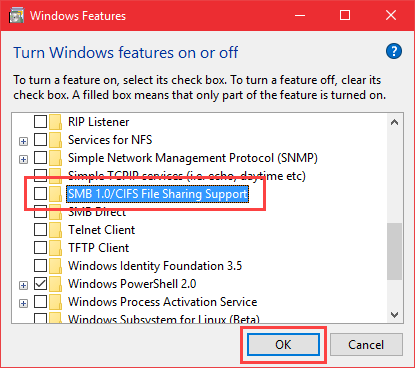Click the vertical scrollbar thumb in features list
The width and height of the screenshot is (415, 368).
pos(394,252)
